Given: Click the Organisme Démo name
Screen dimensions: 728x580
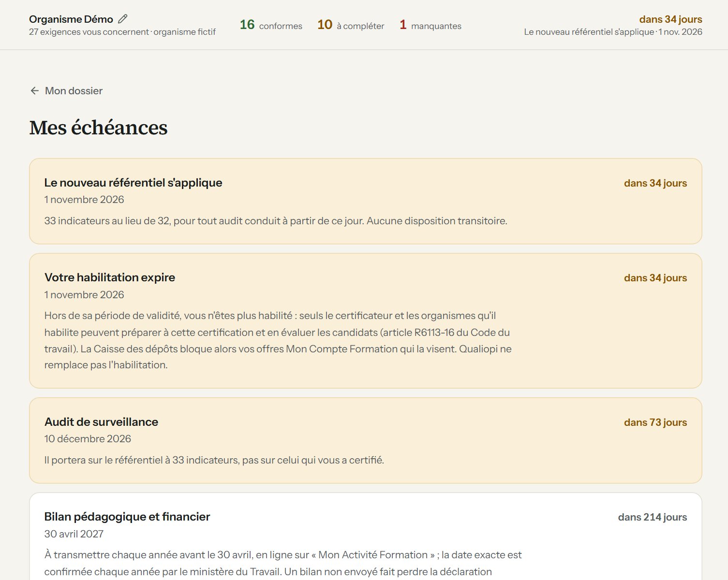Looking at the screenshot, I should click(x=71, y=19).
